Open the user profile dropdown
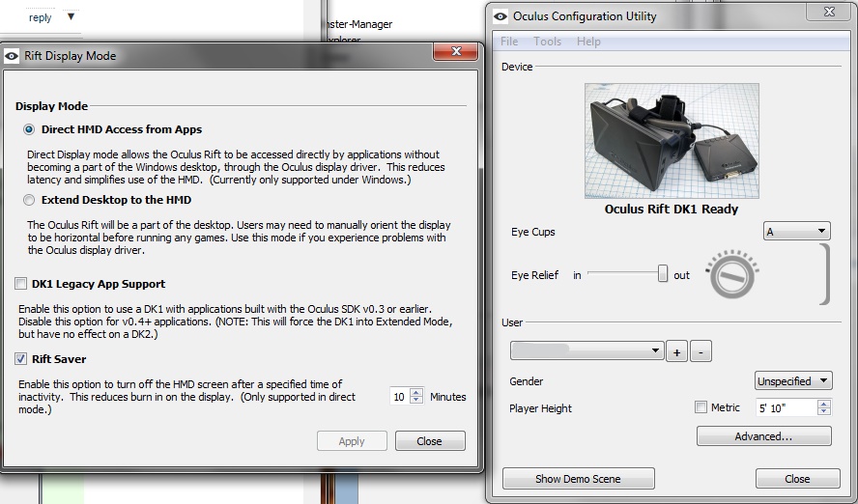The image size is (858, 504). point(586,351)
